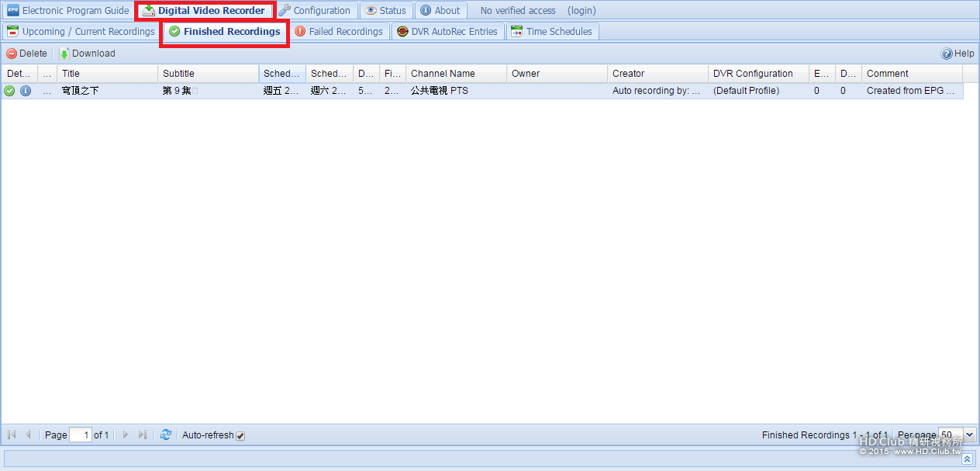Viewport: 980px width, 471px height.
Task: Open the About tab
Action: (440, 11)
